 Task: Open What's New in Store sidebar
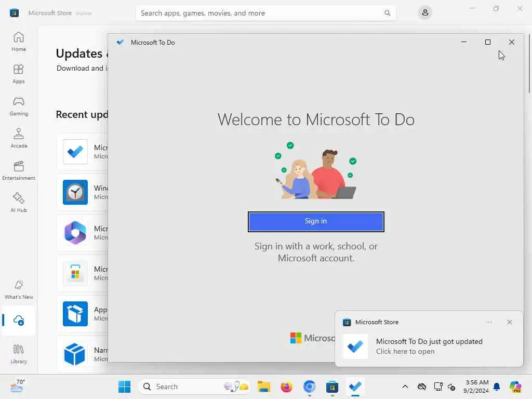[x=18, y=289]
